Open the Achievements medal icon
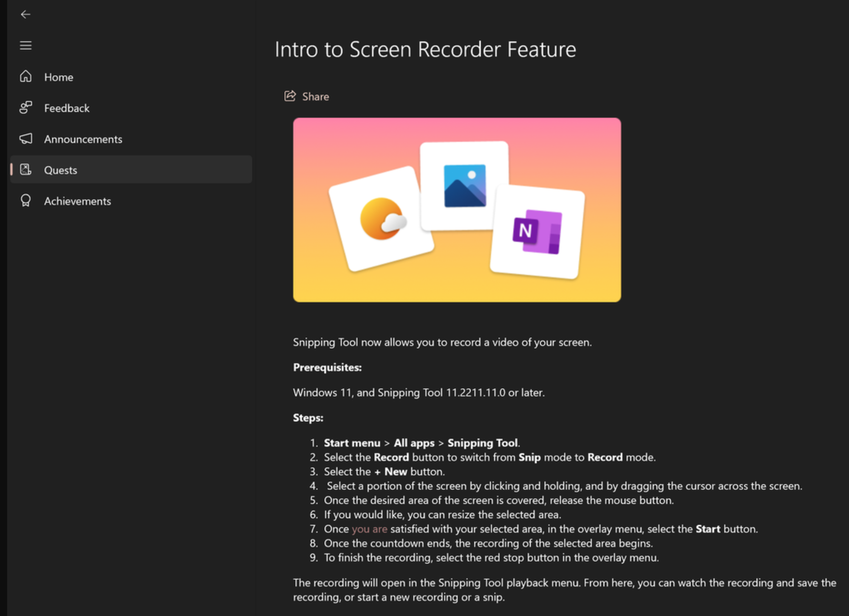849x616 pixels. point(25,201)
